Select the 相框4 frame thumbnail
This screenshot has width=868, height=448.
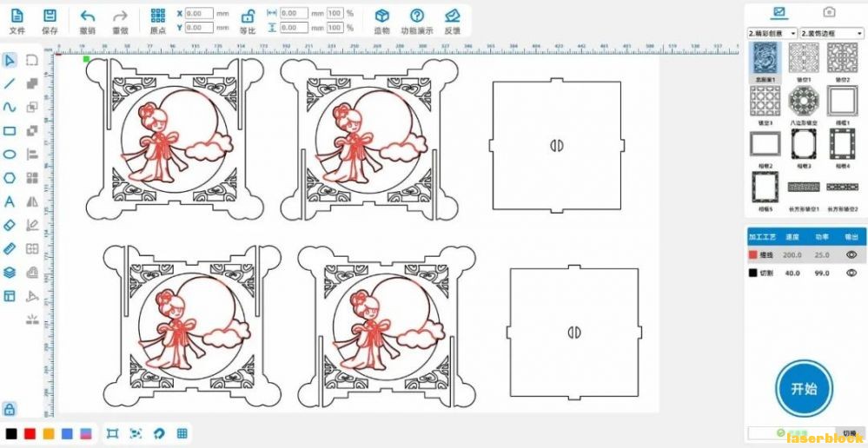click(x=843, y=144)
